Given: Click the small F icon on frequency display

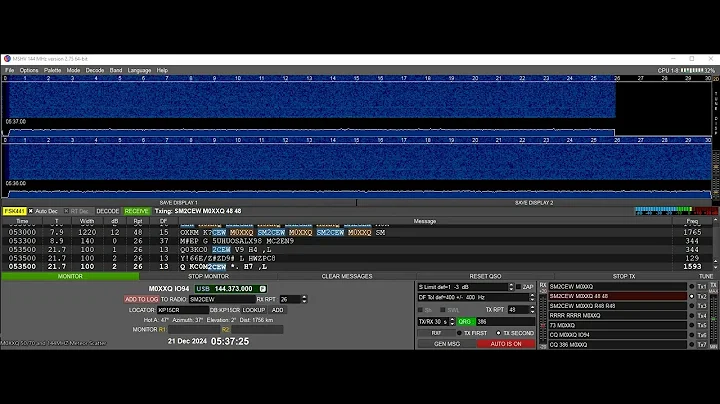Looking at the screenshot, I should [263, 289].
